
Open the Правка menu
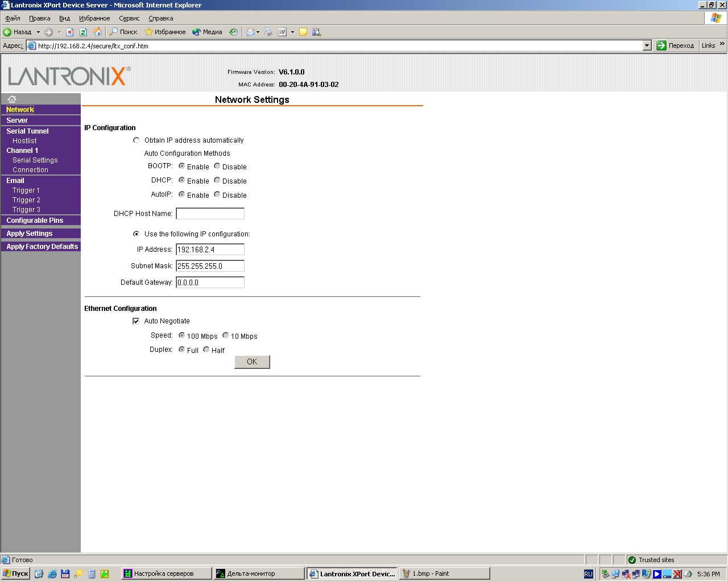[x=40, y=18]
